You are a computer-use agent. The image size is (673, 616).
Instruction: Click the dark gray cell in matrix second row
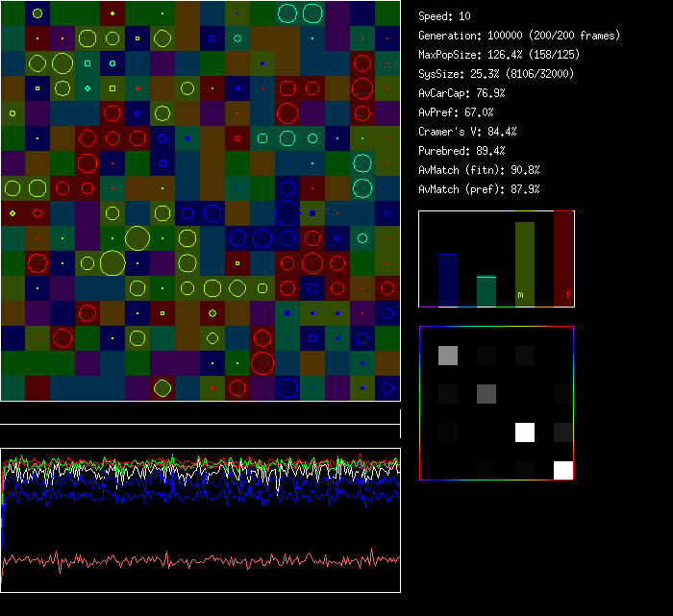tap(486, 393)
